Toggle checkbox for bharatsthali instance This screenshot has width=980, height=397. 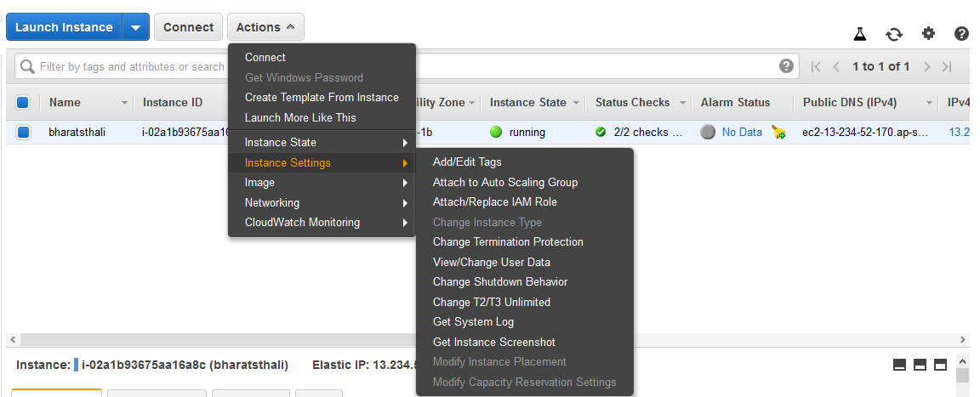[x=23, y=132]
